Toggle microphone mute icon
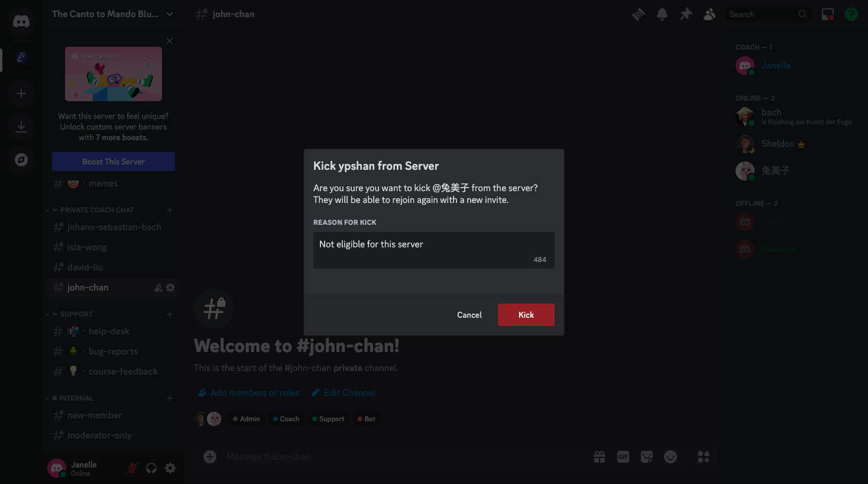The image size is (868, 484). point(132,468)
